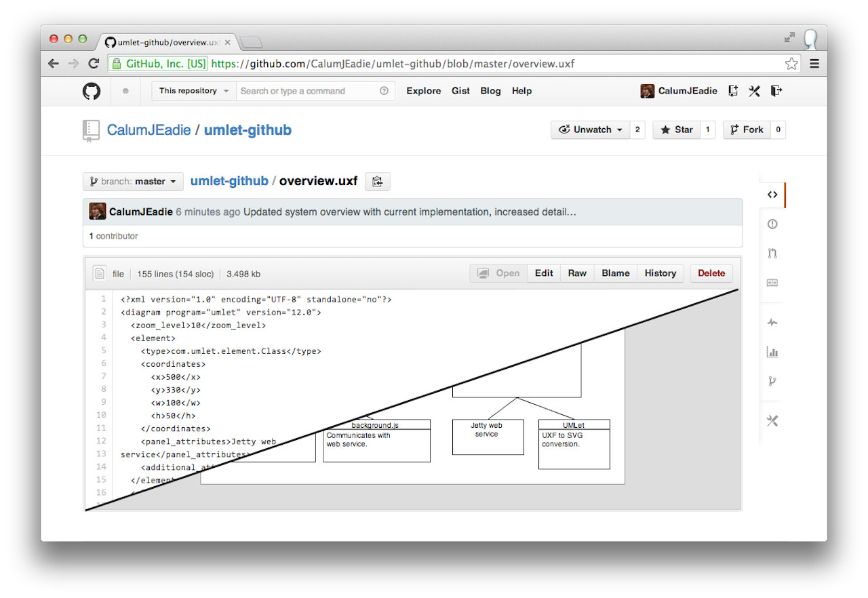Screen dimensions: 868x598
Task: Open Chrome menu hamburger icon
Action: (x=814, y=64)
